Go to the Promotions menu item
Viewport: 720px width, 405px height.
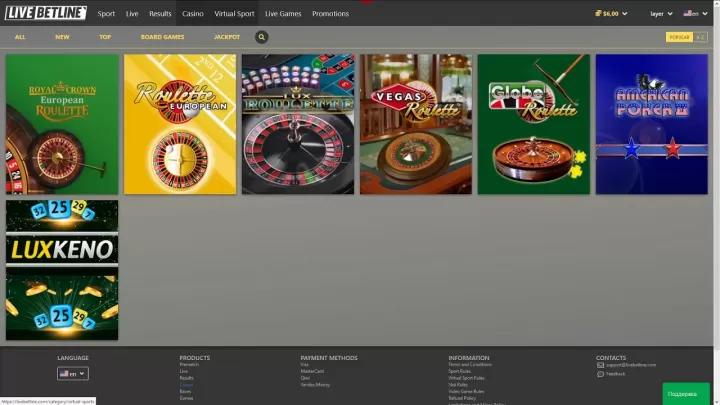[330, 14]
